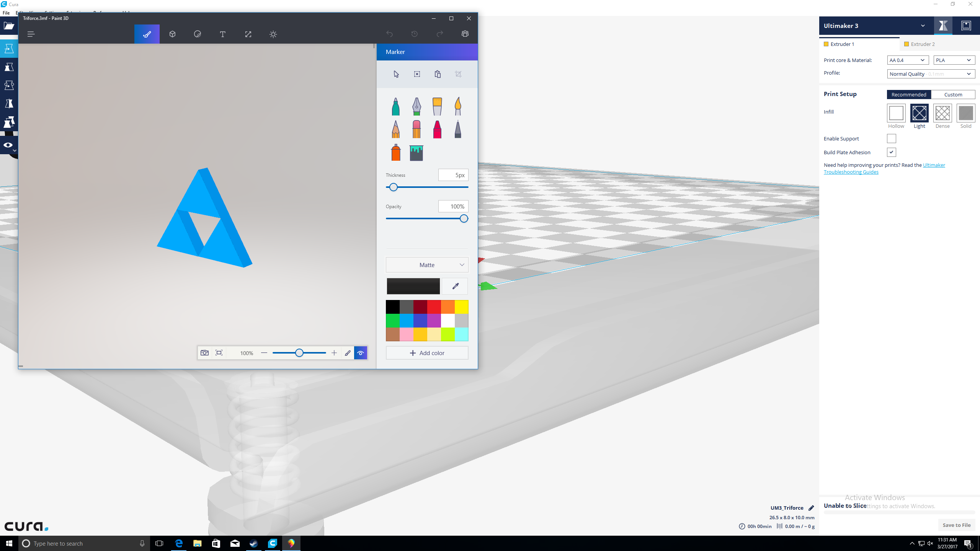
Task: Click the History icon in Paint 3D
Action: click(415, 34)
